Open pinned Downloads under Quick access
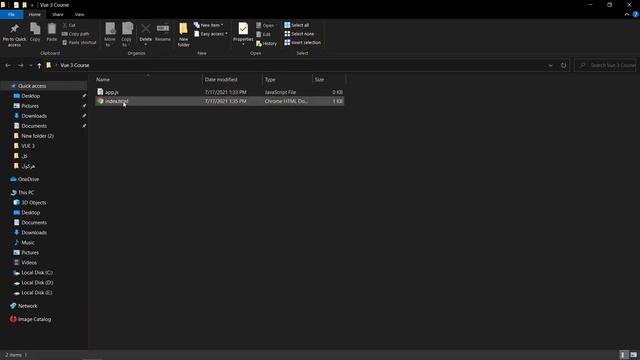This screenshot has height=360, width=640. [34, 116]
